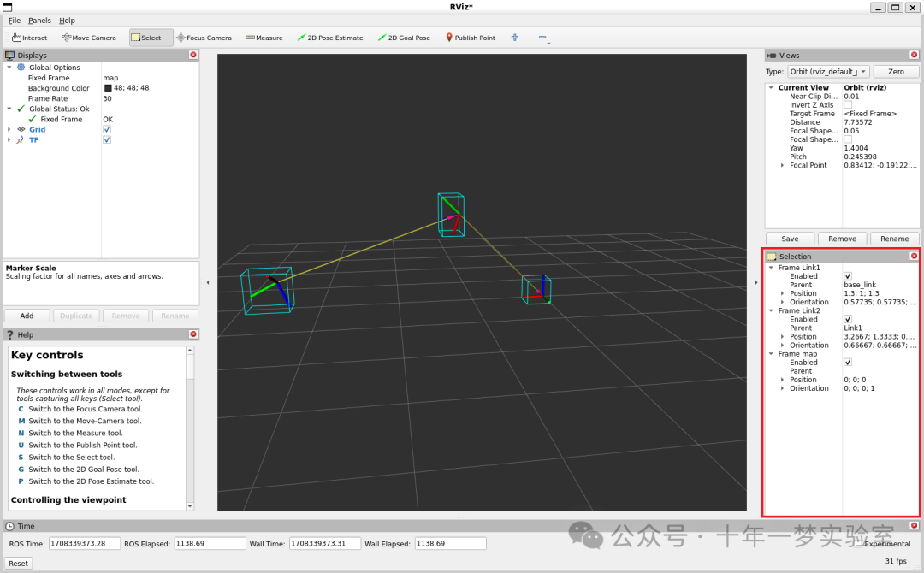Viewport: 924px width, 573px height.
Task: Click the Wall Time field
Action: [x=325, y=544]
